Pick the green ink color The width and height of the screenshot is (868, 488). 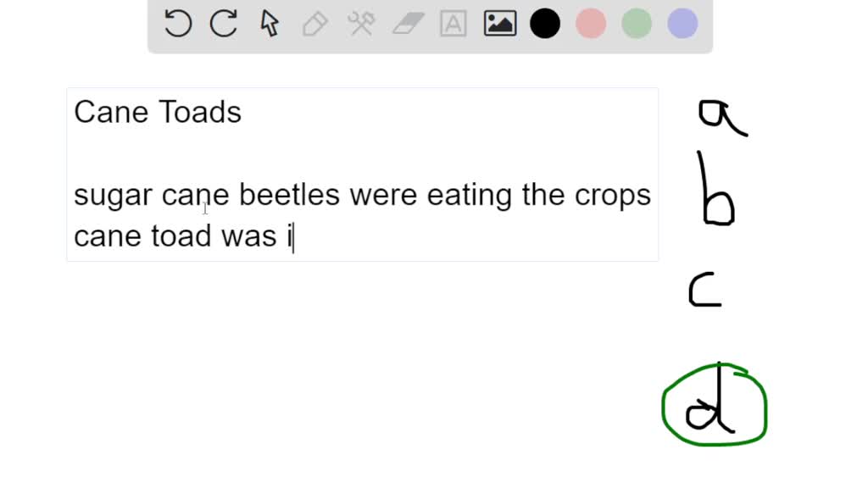tap(637, 24)
